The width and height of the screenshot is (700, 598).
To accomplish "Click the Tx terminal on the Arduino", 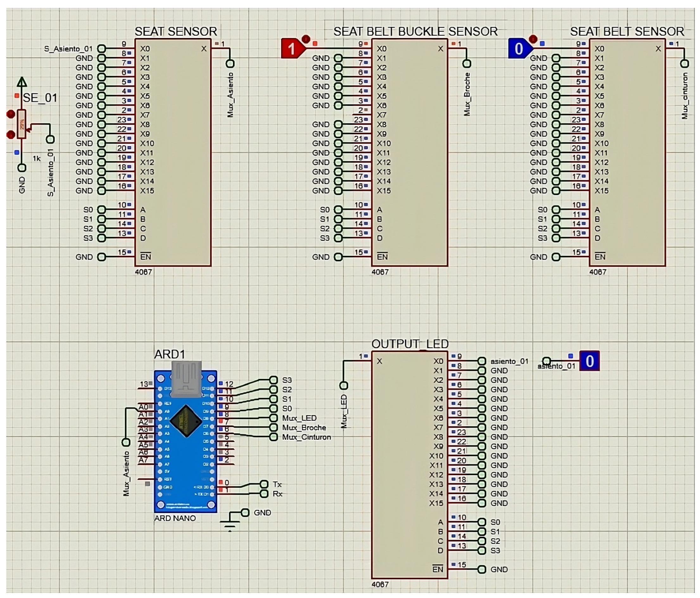I will coord(264,484).
